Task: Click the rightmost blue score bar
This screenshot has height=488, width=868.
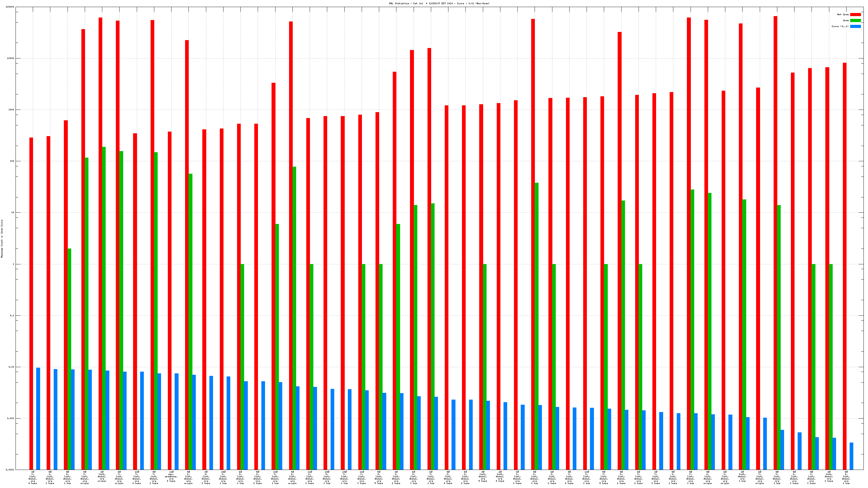Action: coord(852,456)
